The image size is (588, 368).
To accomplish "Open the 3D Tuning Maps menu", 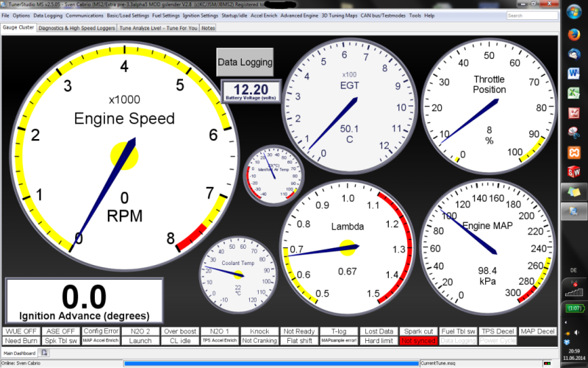I will coord(345,15).
